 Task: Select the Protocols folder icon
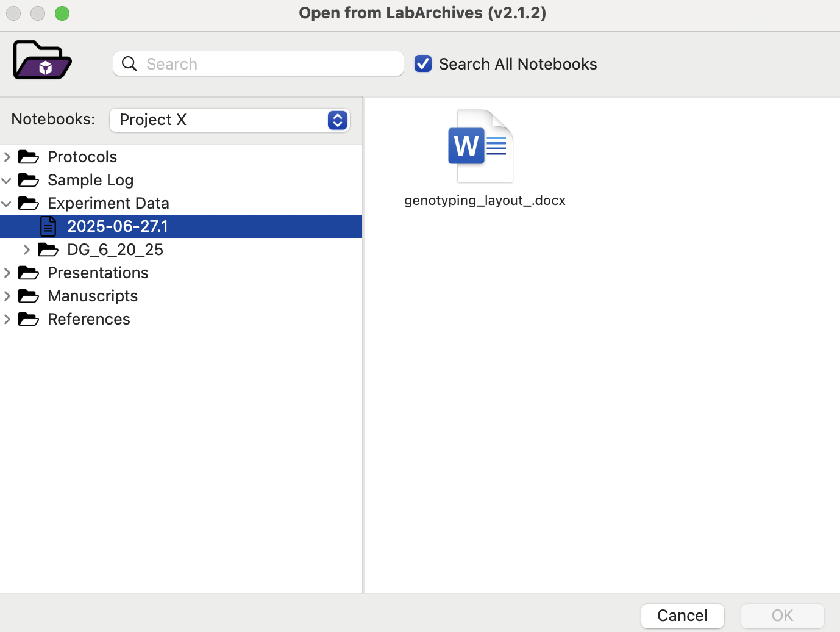[29, 157]
